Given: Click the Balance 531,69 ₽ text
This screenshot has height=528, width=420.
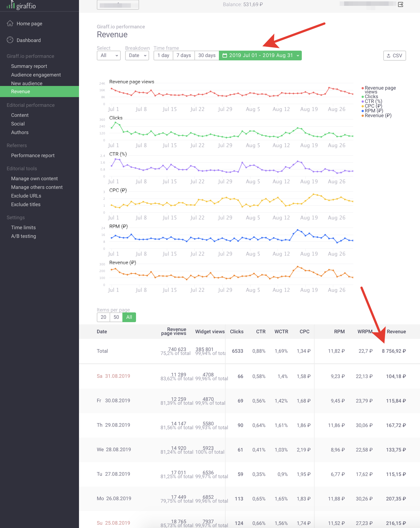Looking at the screenshot, I should (x=243, y=4).
